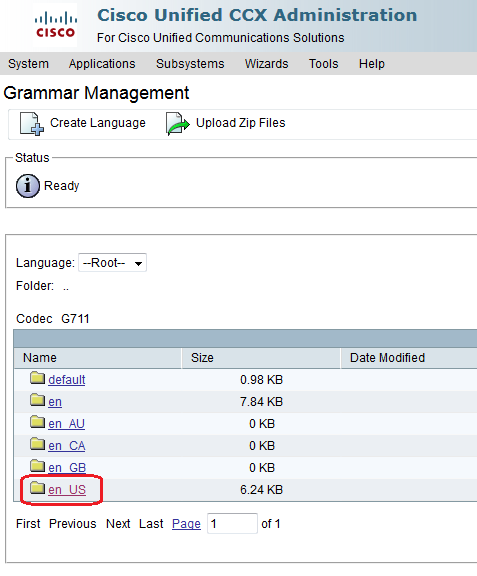This screenshot has width=477, height=576.
Task: Click the Name column header
Action: (x=97, y=358)
